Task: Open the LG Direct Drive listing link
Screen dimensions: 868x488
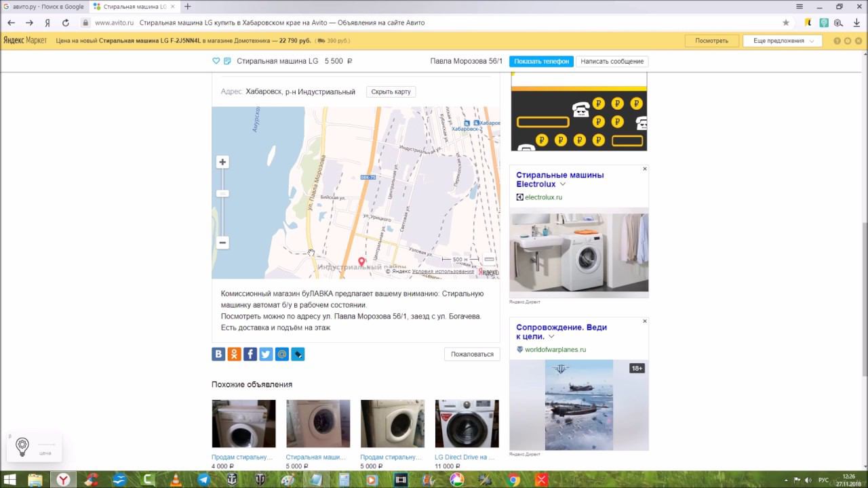Action: 465,457
